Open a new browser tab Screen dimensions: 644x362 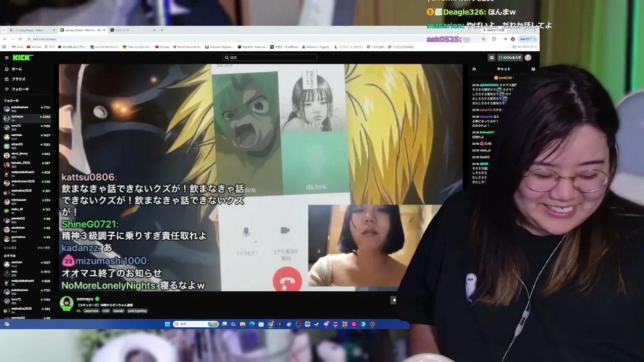pos(162,30)
